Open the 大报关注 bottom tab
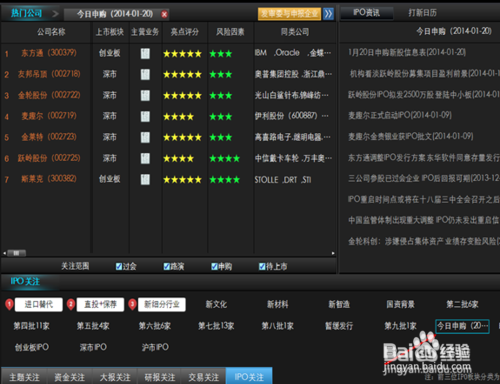 115,377
